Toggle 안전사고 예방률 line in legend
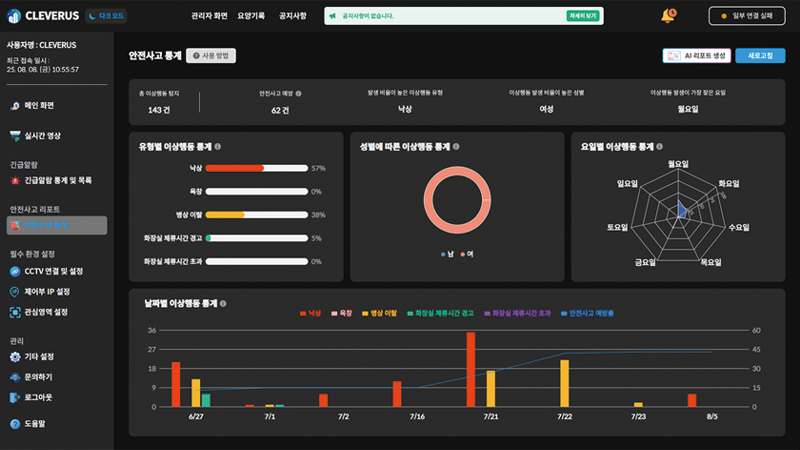 [588, 314]
